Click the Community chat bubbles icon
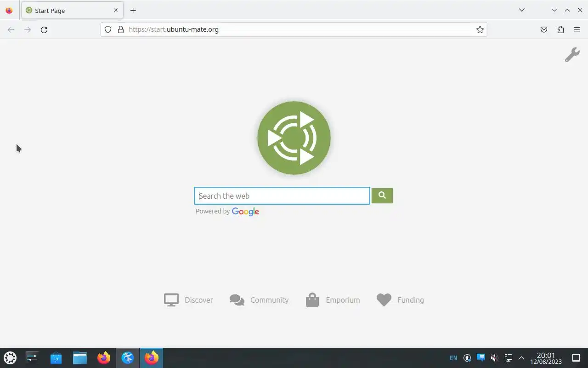 pos(237,300)
